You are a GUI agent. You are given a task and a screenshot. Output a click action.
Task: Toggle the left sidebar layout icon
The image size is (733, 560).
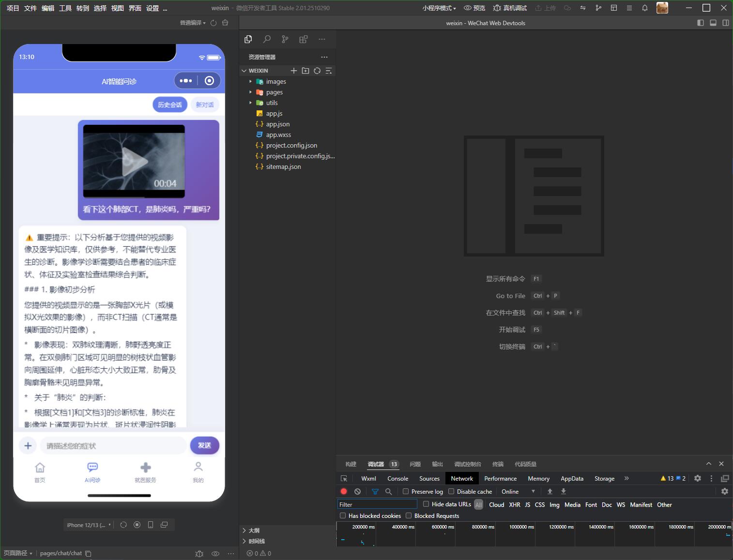pos(701,23)
